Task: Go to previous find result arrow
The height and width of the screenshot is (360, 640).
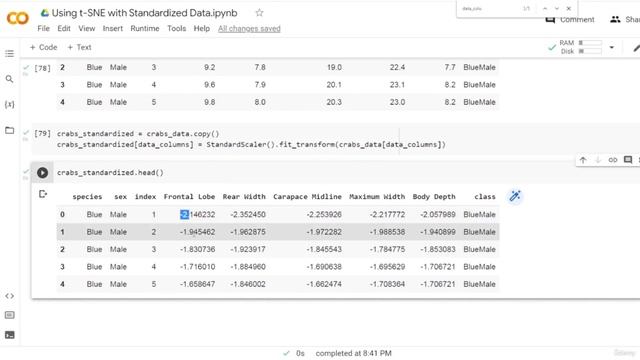Action: coord(545,9)
